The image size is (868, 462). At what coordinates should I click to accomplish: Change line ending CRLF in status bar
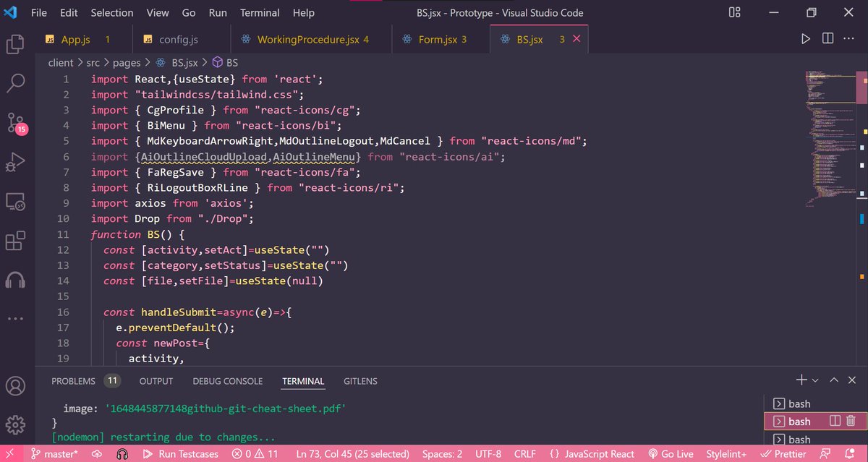(524, 454)
